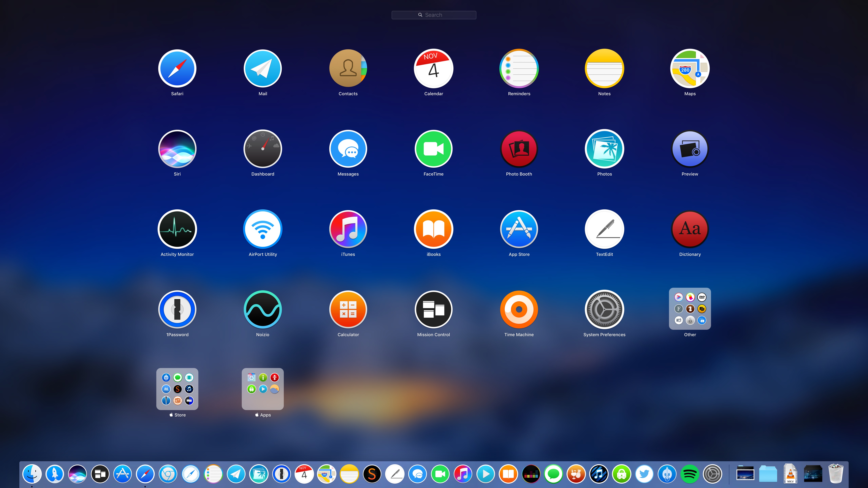This screenshot has height=488, width=868.
Task: Launch the Calculator app
Action: (348, 310)
